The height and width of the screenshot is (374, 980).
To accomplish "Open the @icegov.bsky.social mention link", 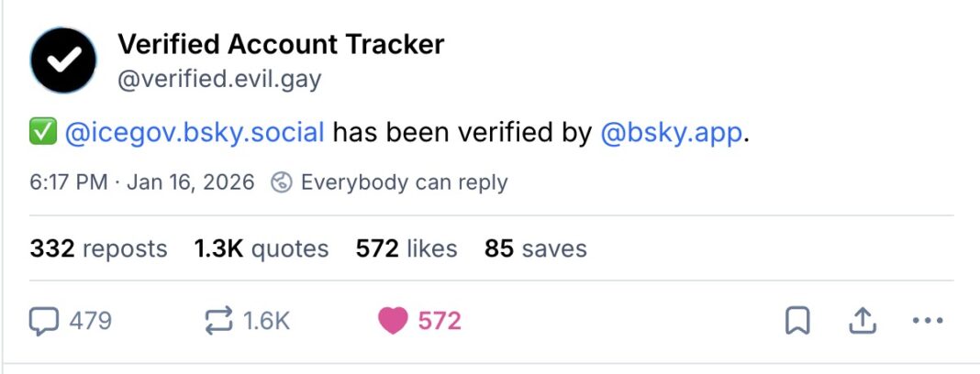I will (x=195, y=133).
